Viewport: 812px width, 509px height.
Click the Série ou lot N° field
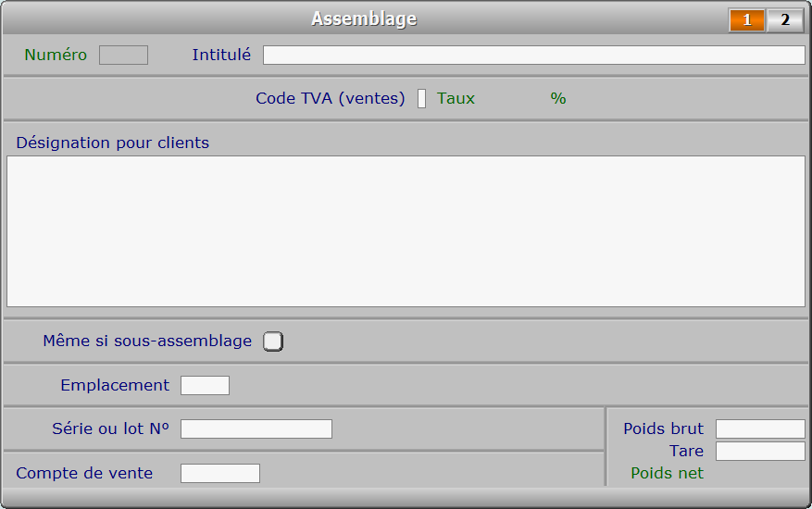coord(256,428)
